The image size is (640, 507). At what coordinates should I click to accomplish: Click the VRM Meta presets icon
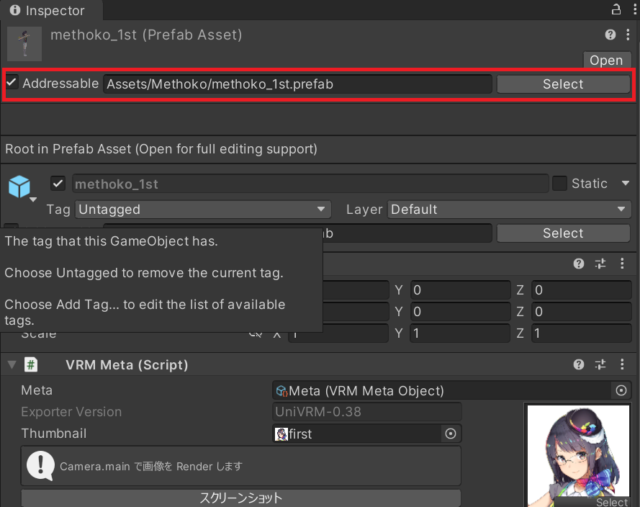pyautogui.click(x=600, y=365)
